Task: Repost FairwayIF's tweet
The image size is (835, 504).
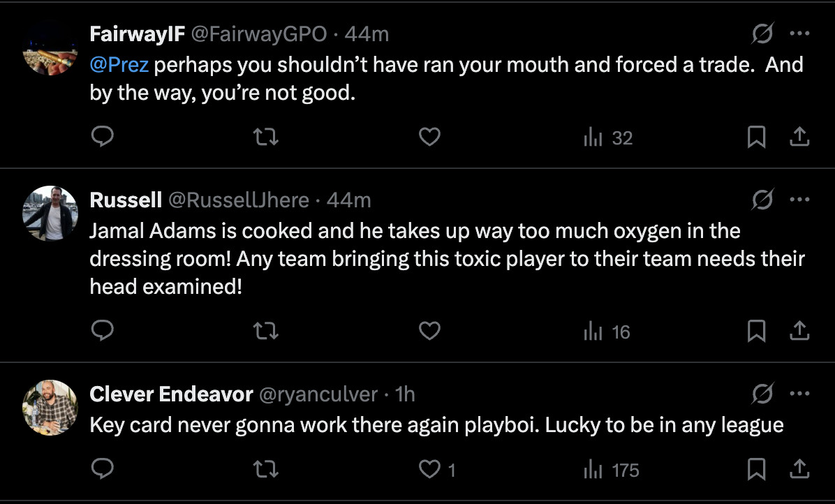Action: click(x=266, y=138)
